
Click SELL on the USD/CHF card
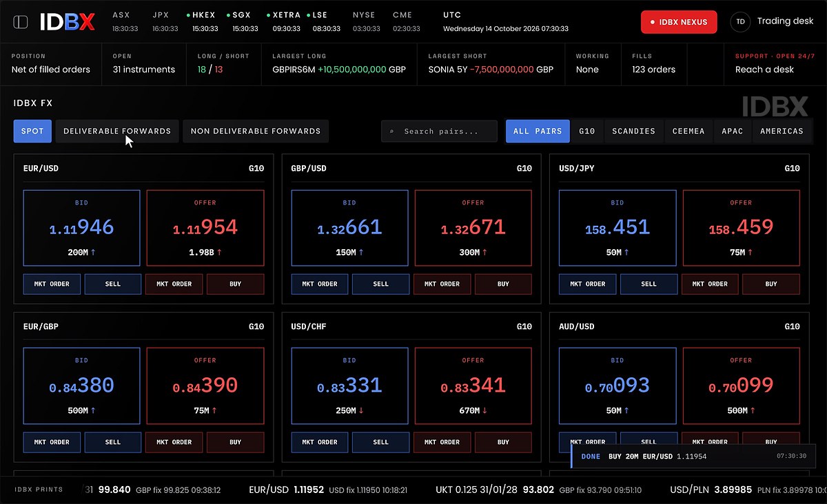click(x=381, y=442)
